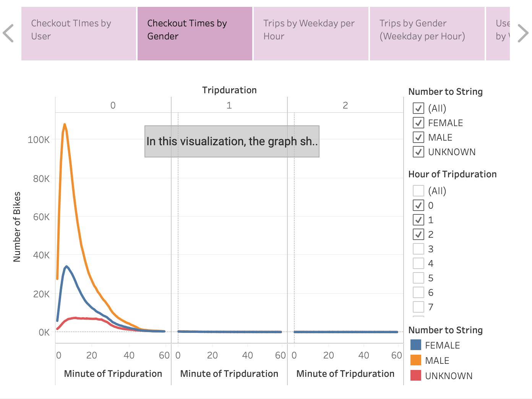Uncheck (All) in the Number to String filter
The height and width of the screenshot is (399, 532).
(418, 108)
